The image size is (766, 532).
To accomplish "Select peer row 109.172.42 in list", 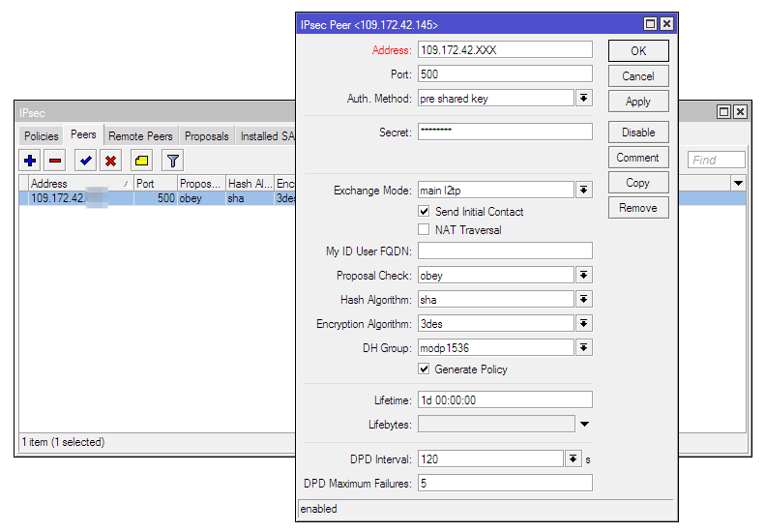I will pyautogui.click(x=158, y=198).
